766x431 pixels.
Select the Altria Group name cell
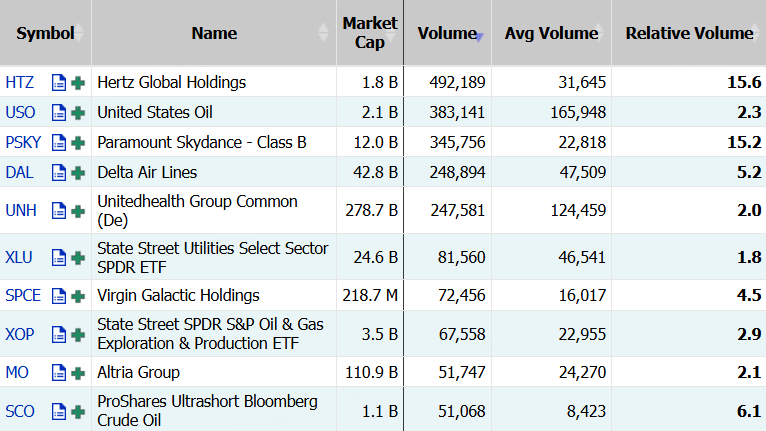[138, 372]
